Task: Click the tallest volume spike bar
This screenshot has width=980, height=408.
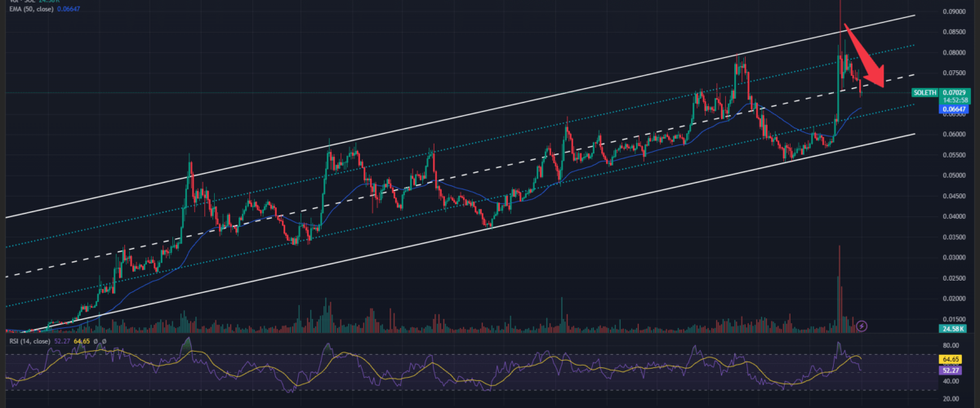Action: pyautogui.click(x=839, y=286)
